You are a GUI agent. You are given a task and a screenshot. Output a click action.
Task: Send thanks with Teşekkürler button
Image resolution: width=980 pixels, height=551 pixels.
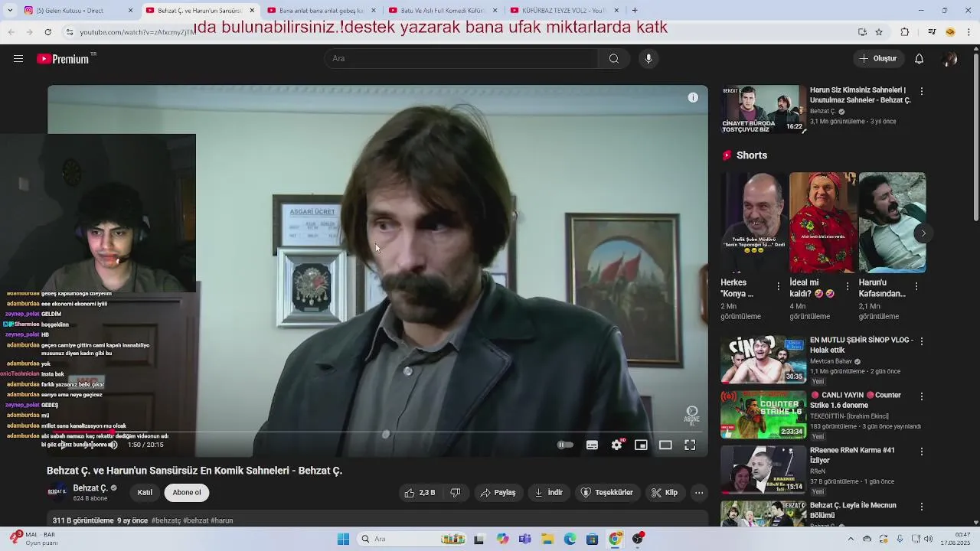607,493
